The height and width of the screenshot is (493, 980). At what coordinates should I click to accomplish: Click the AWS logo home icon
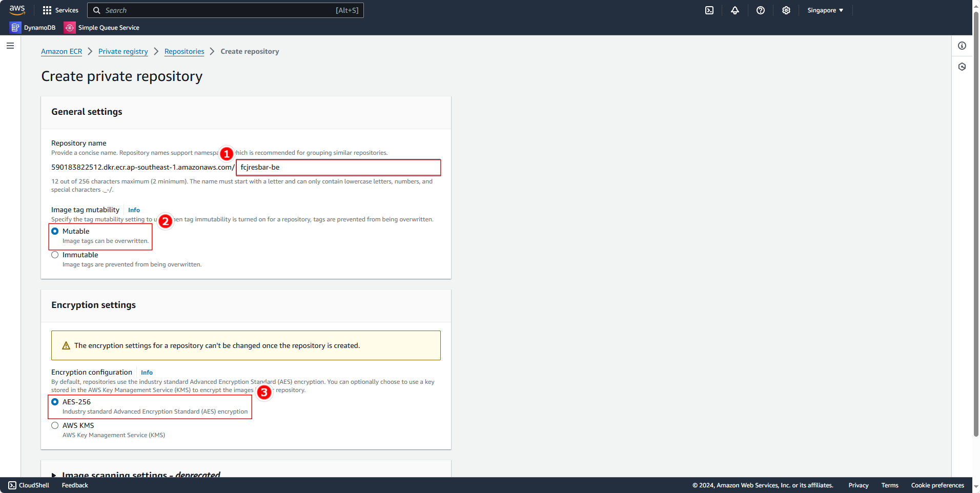(x=17, y=10)
